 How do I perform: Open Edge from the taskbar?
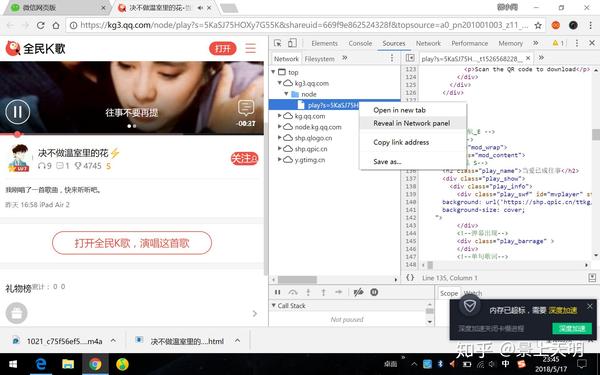(41, 364)
